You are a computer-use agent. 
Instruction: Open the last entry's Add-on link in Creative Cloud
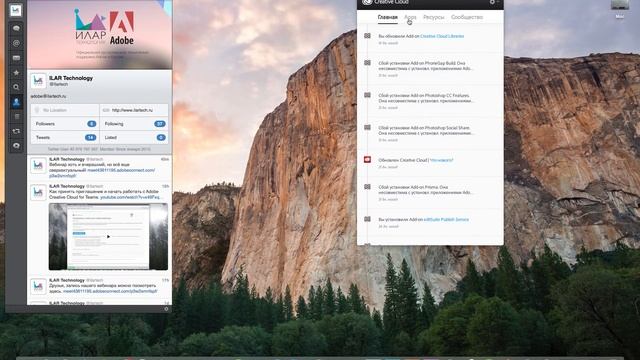pos(446,220)
